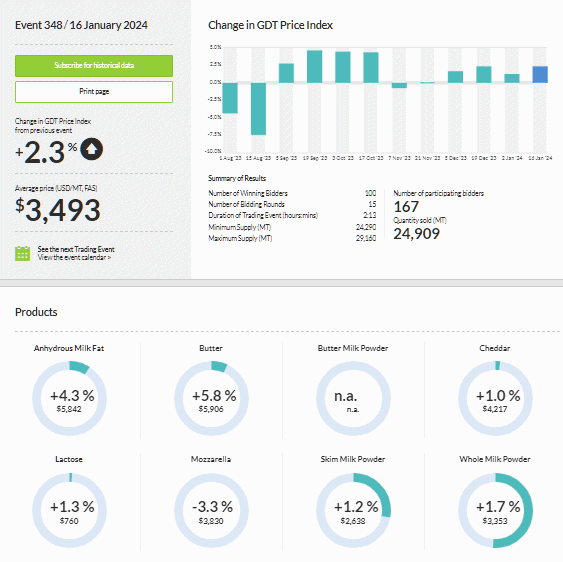Select the 15 Aug '23 negative bar
The width and height of the screenshot is (563, 562).
259,109
